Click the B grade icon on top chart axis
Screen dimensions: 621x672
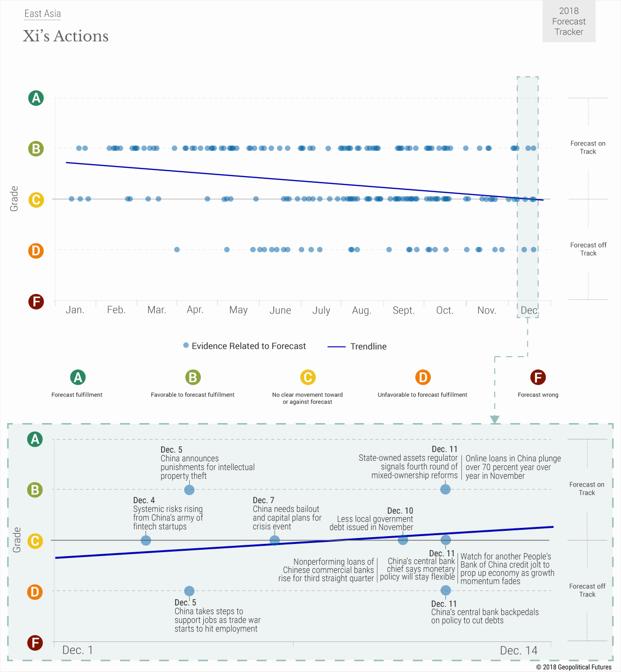(36, 148)
